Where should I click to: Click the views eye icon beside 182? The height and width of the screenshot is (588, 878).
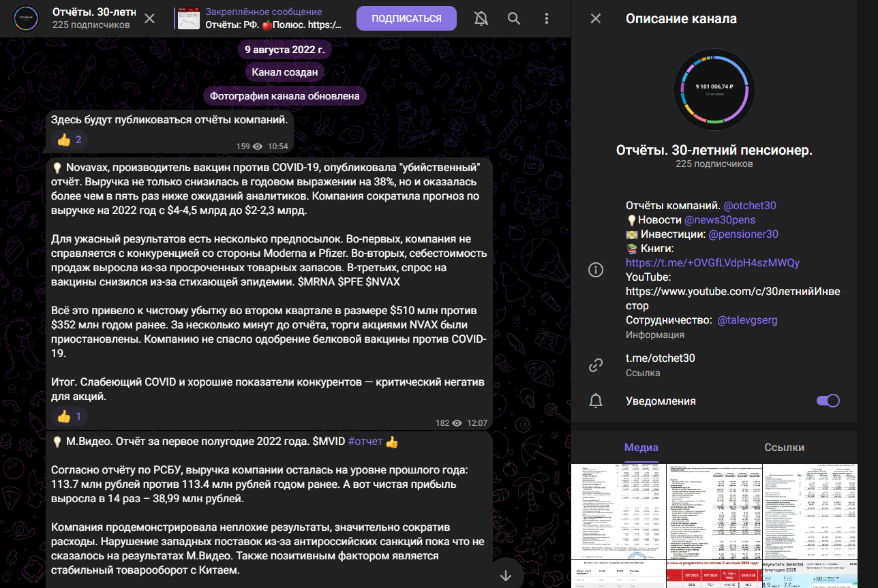[x=457, y=423]
